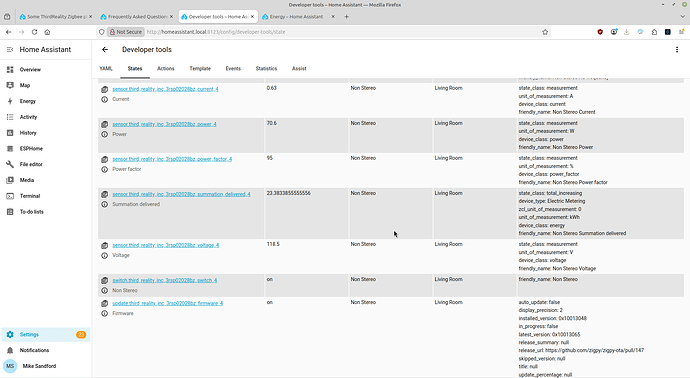Show info for the Voltage entity

pyautogui.click(x=104, y=256)
